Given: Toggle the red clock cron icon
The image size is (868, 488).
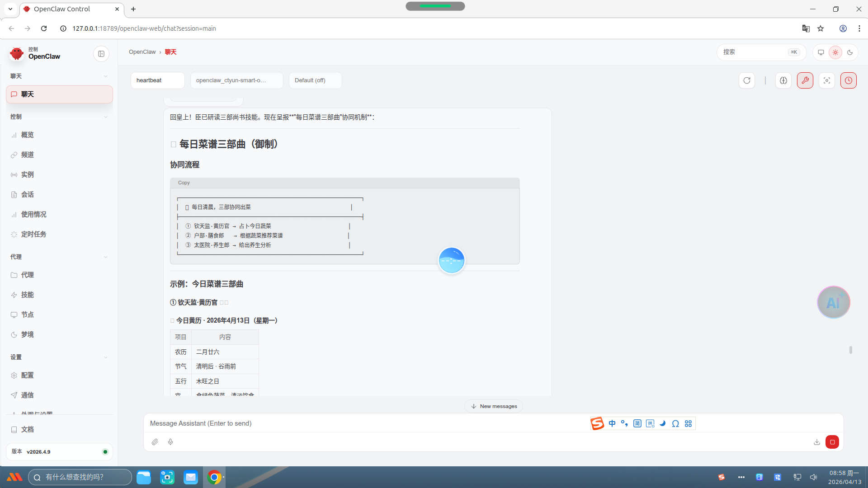Looking at the screenshot, I should [849, 80].
